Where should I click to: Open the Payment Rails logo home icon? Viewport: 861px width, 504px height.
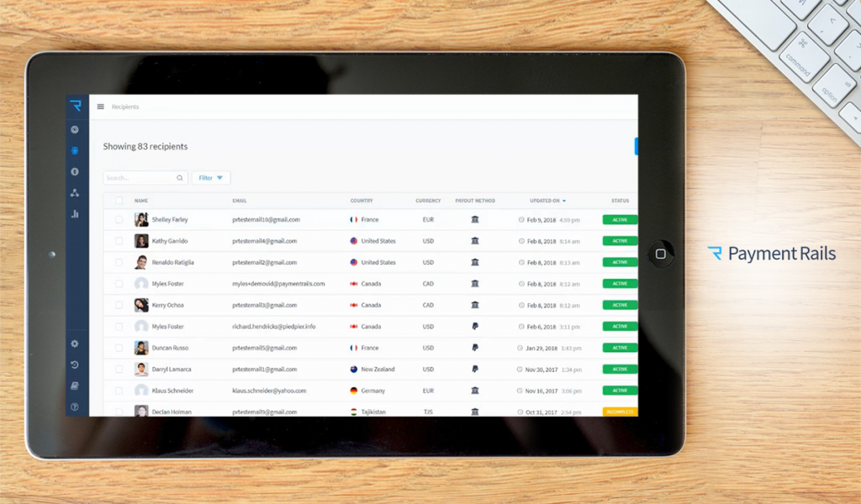75,103
